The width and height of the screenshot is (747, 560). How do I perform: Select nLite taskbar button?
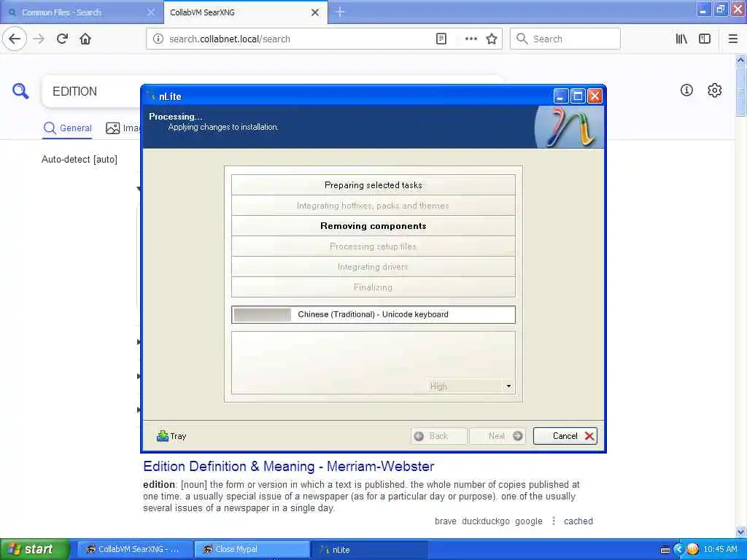tap(368, 550)
